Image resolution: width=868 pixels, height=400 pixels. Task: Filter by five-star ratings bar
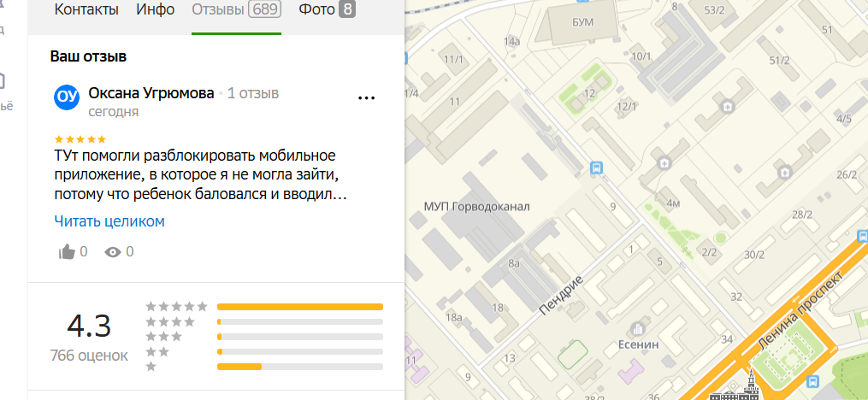[300, 307]
